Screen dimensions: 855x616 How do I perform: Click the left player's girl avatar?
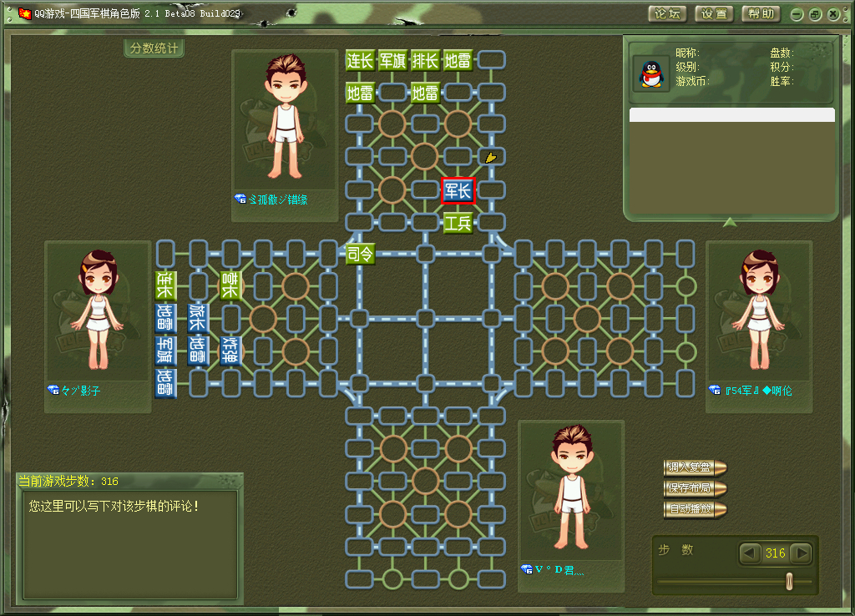[99, 310]
